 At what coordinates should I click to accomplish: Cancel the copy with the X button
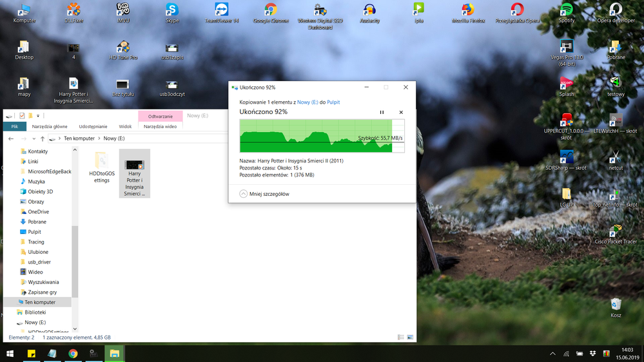coord(401,112)
